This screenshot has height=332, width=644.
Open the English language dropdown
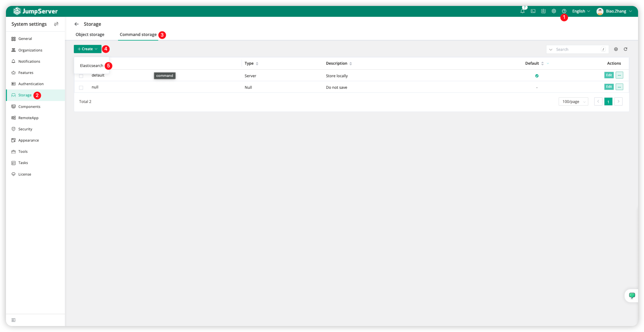(x=581, y=11)
